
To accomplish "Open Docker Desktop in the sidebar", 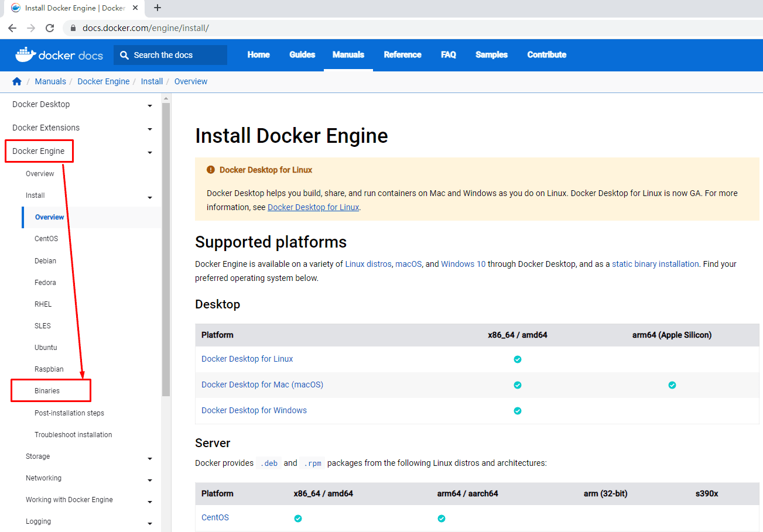I will click(41, 104).
